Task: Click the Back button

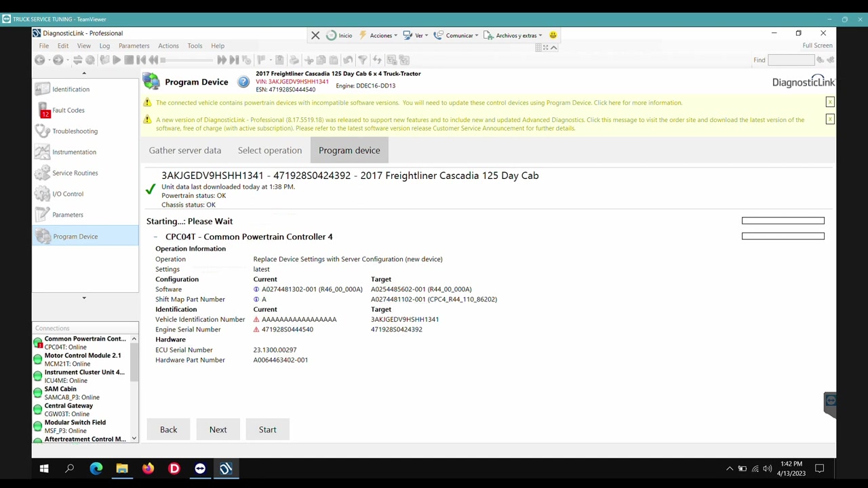Action: 169,430
